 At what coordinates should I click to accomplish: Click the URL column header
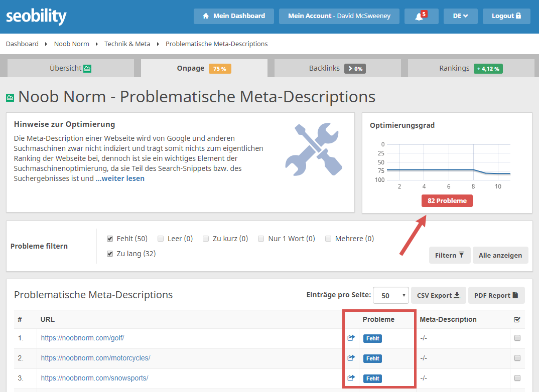(48, 320)
